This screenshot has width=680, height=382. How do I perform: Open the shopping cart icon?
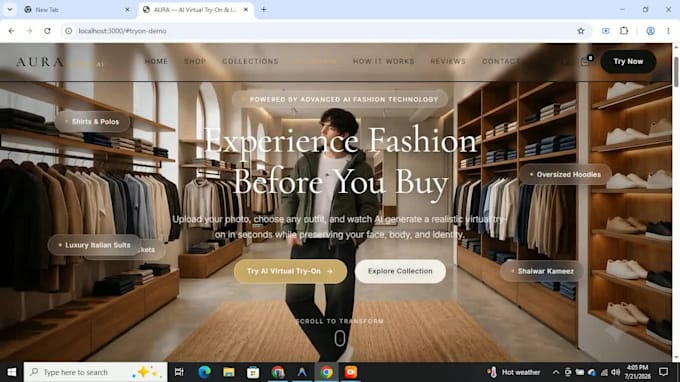point(585,62)
